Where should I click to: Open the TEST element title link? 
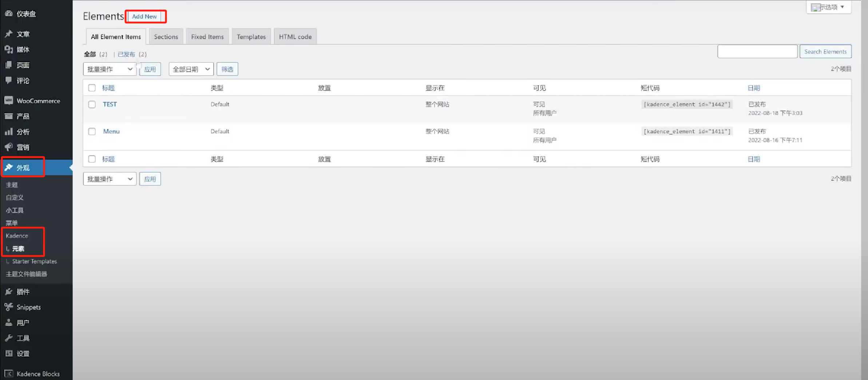[110, 104]
